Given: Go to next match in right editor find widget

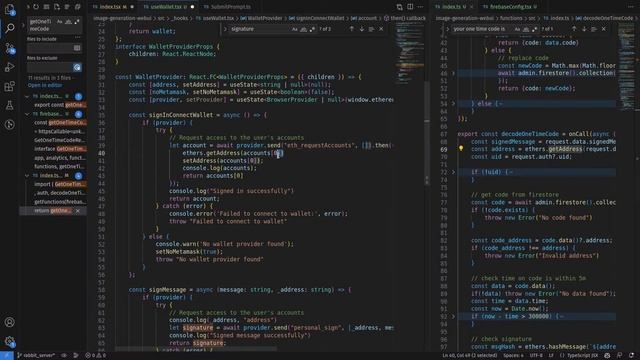Looking at the screenshot, I should click(584, 29).
